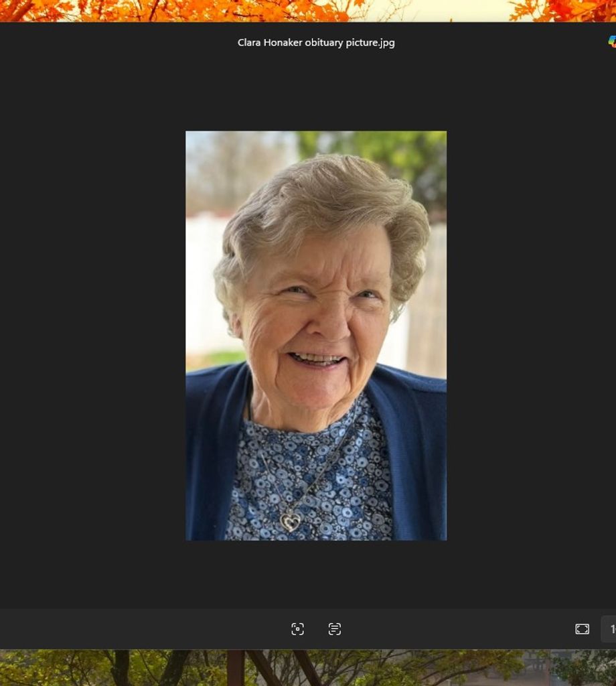Click the file name Clara Honaker obituary picture.jpg
Screen dimensions: 616x686
click(x=316, y=43)
